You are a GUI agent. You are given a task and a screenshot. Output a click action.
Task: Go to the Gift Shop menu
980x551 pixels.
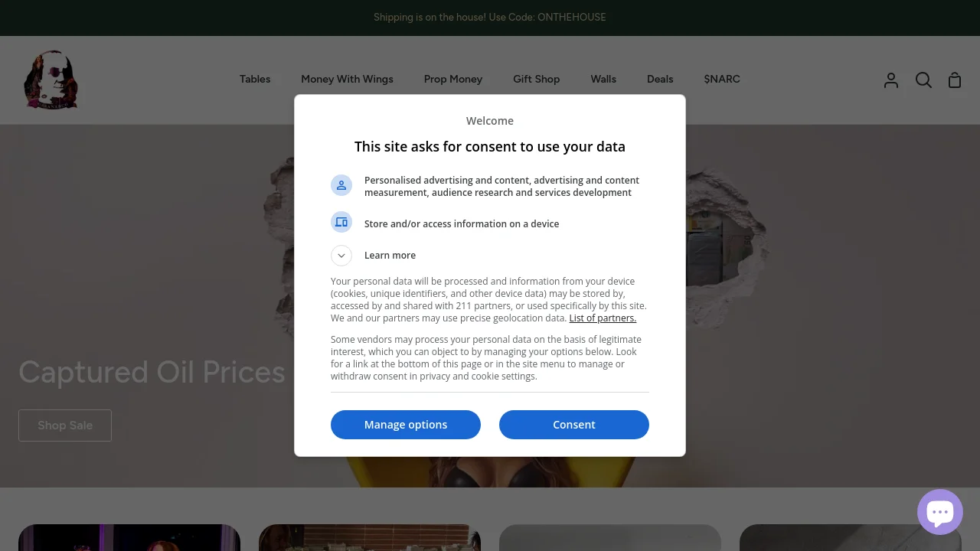[x=536, y=79]
